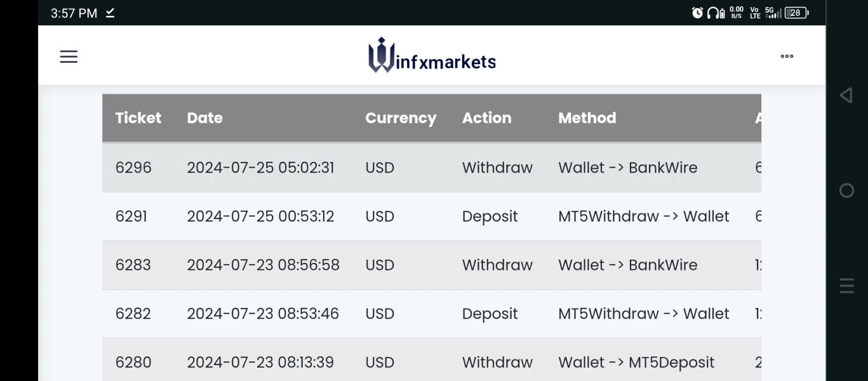
Task: Tap the Android back navigation triangle
Action: [x=846, y=95]
